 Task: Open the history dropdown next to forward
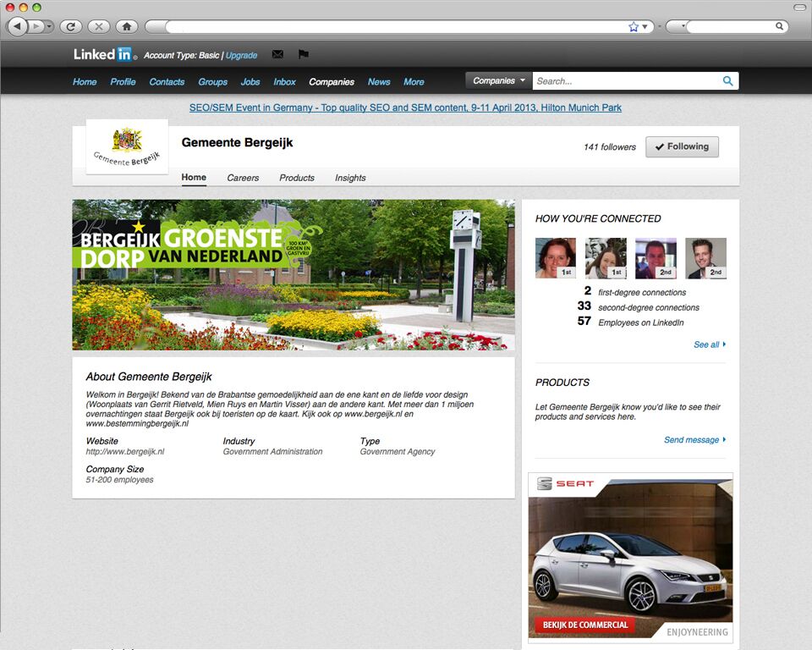tap(49, 26)
